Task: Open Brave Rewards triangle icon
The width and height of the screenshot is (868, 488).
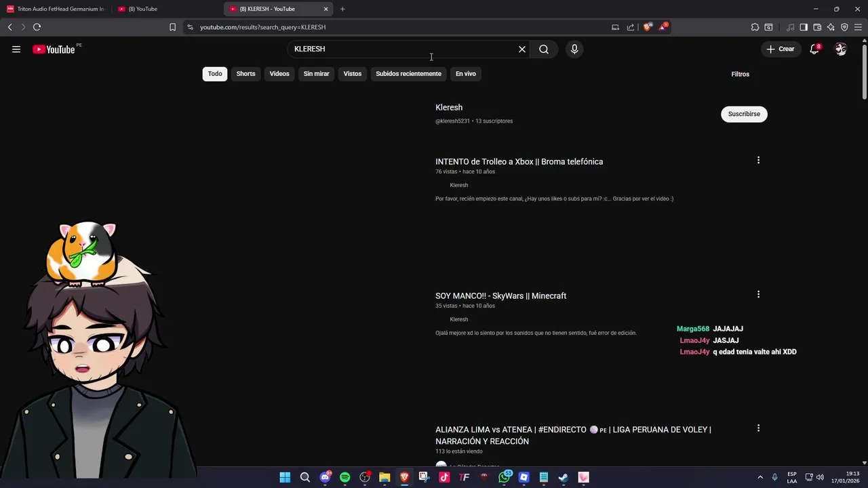Action: (663, 27)
